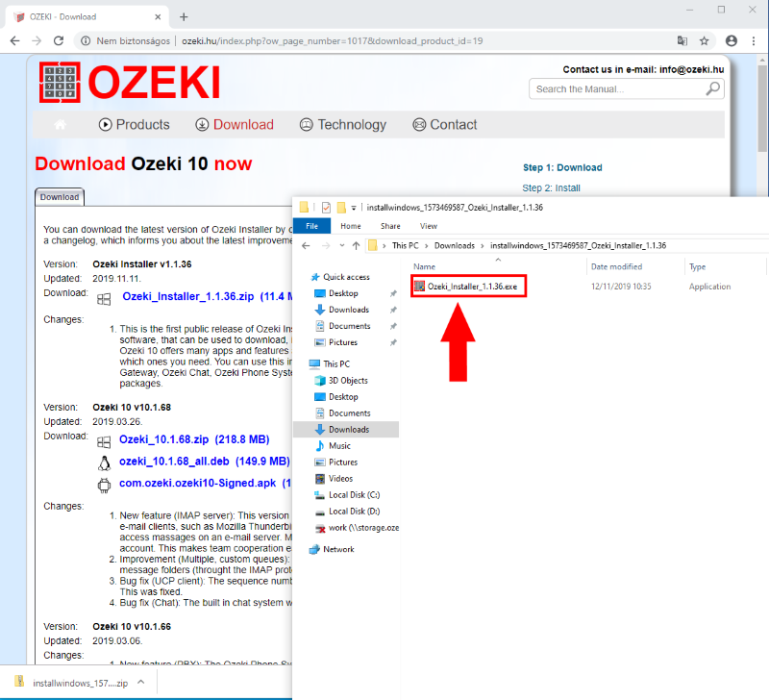769x700 pixels.
Task: Open pinned Desktop under Quick access
Action: (x=343, y=293)
